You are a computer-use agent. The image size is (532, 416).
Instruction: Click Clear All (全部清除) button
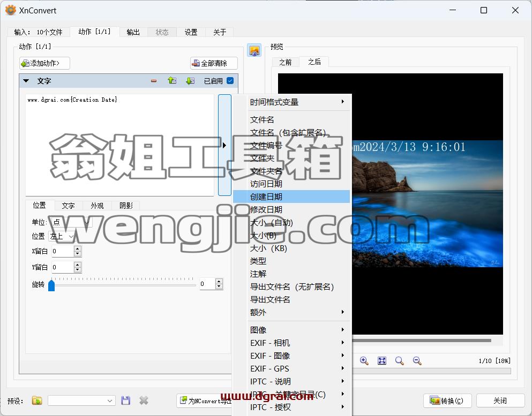[x=214, y=63]
